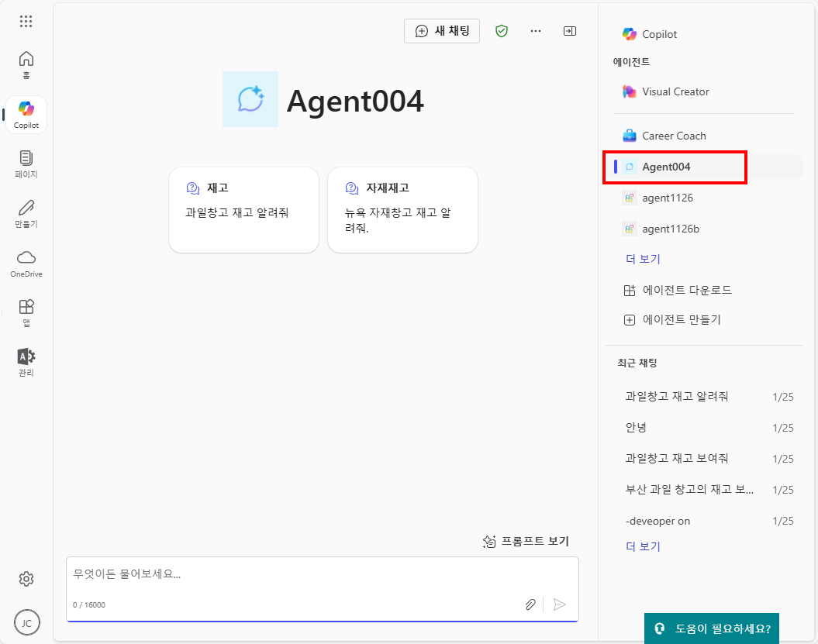818x644 pixels.
Task: Open settings gear icon
Action: click(x=26, y=579)
